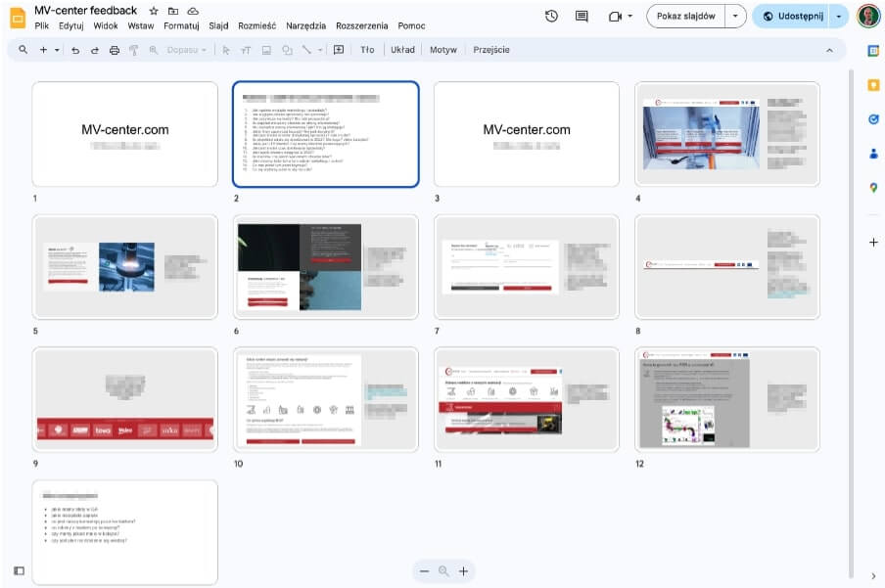The image size is (885, 588).
Task: Click the Motyw button
Action: pos(442,50)
